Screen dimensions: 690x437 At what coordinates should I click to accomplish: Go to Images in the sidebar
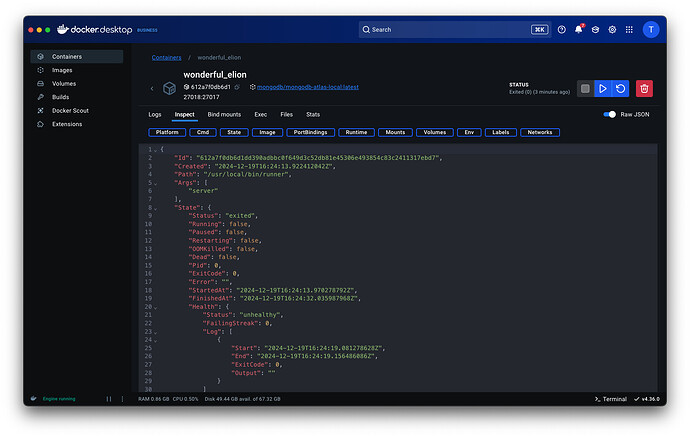point(60,70)
